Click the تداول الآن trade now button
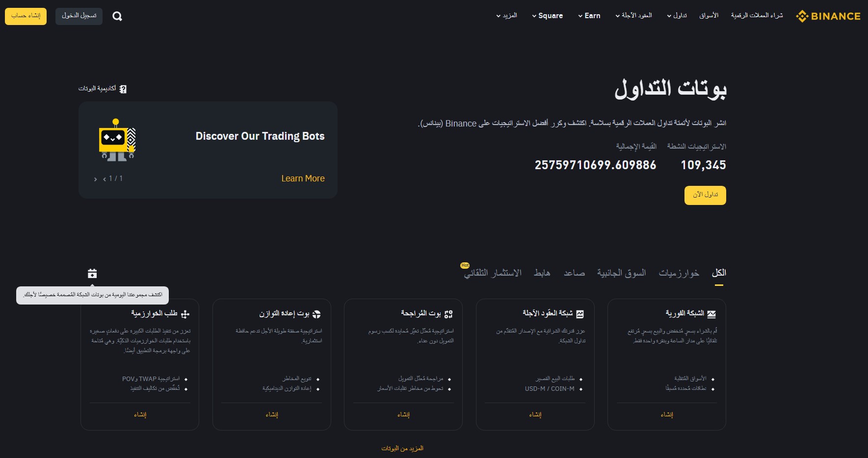Viewport: 868px width, 458px height. coord(705,195)
